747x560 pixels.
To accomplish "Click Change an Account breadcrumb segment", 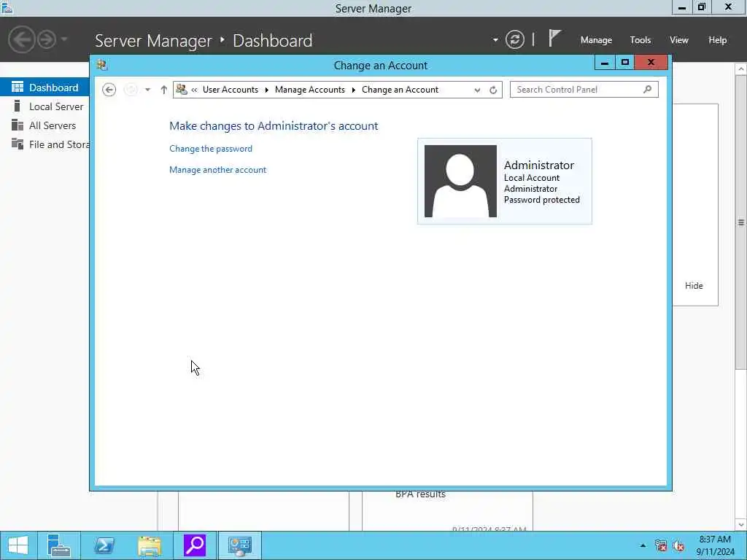I will pos(400,90).
